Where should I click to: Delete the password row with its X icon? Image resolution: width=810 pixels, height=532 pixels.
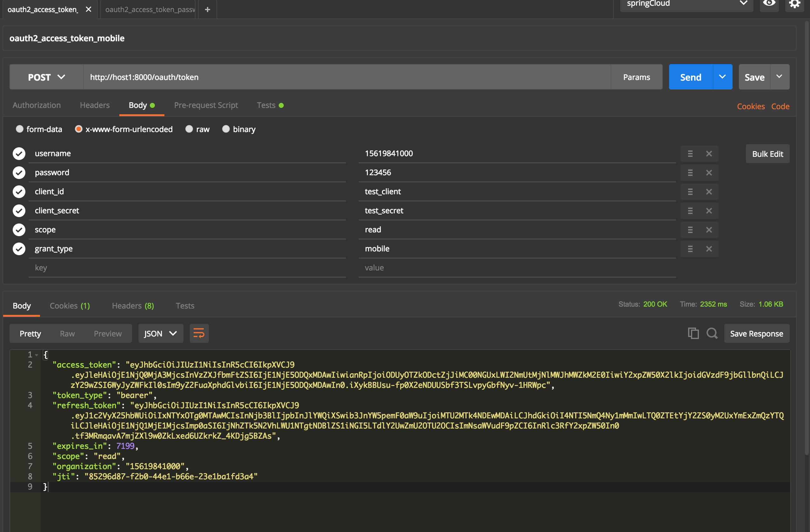pyautogui.click(x=709, y=173)
